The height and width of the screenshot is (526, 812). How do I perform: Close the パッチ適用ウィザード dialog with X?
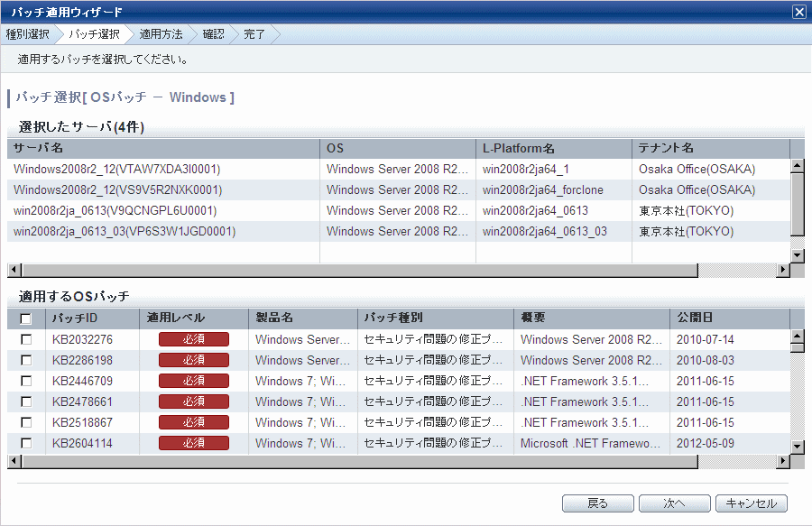coord(799,12)
